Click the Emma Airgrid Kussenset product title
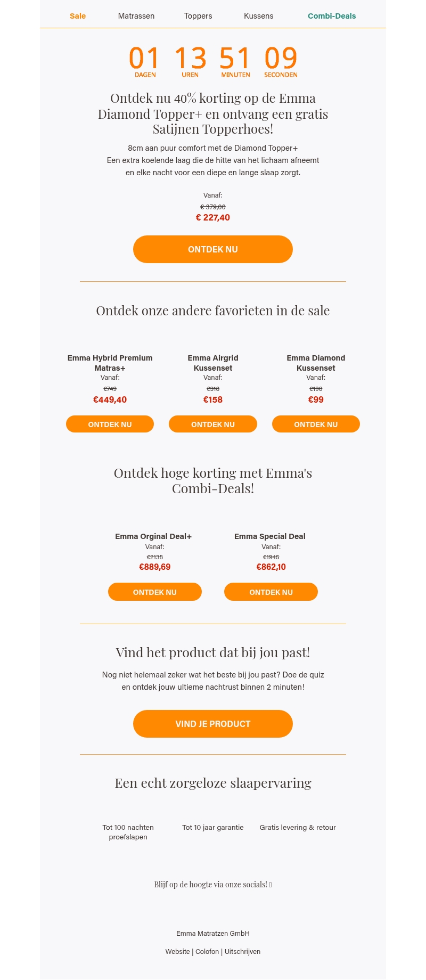 (x=213, y=363)
